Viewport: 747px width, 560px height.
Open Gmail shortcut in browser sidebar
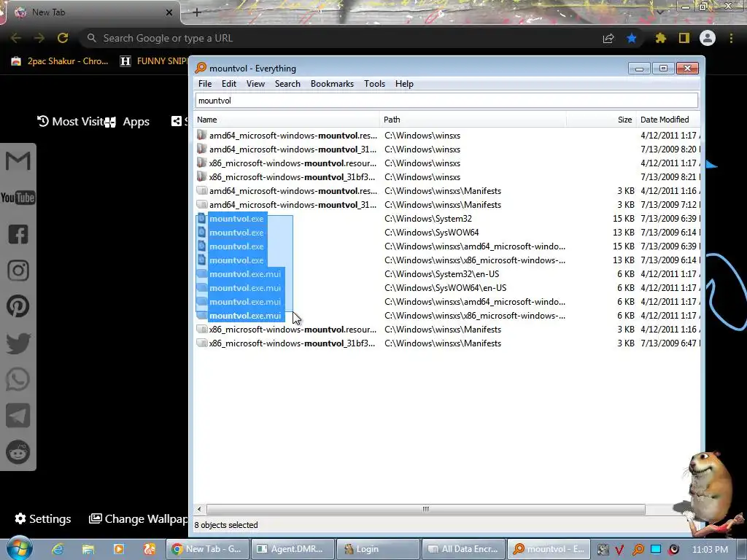[x=18, y=161]
